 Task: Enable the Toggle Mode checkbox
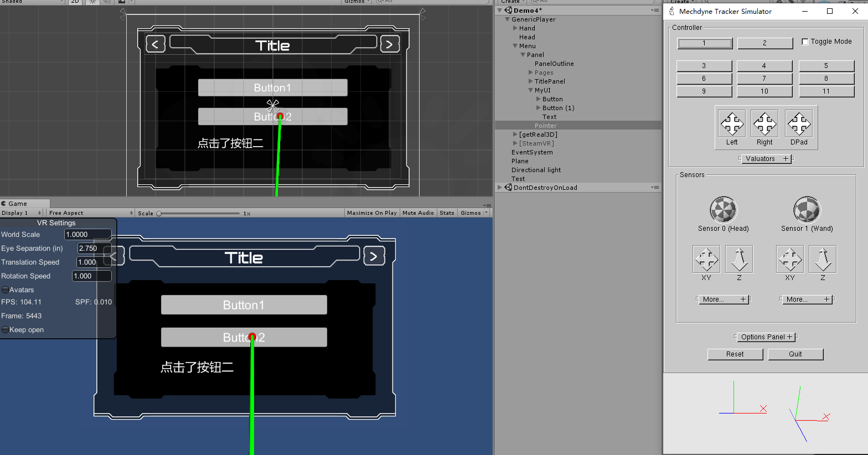(x=805, y=42)
